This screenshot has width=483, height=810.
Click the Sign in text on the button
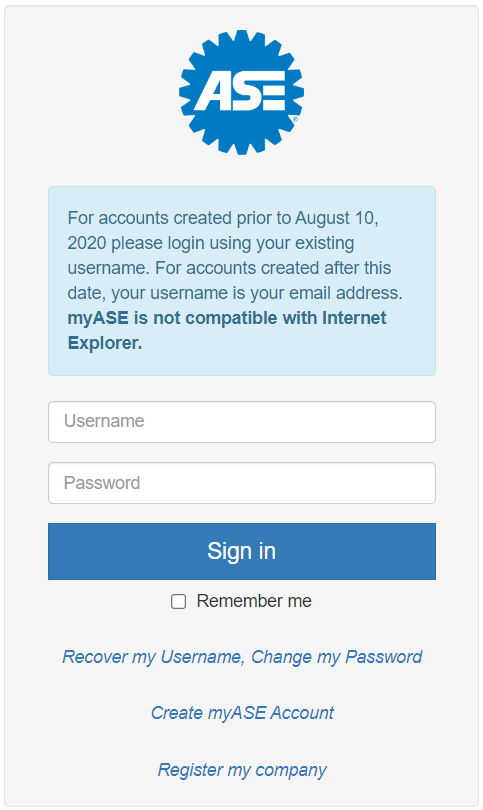coord(241,551)
